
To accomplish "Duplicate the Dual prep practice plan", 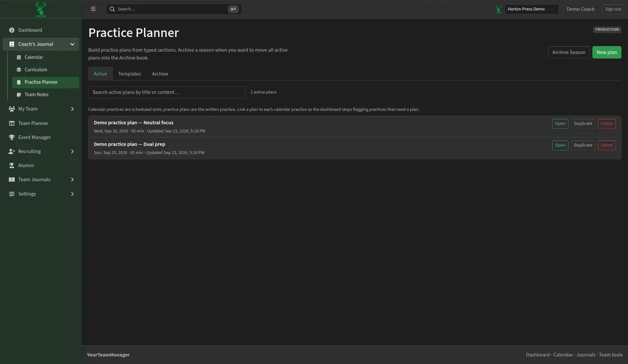I will [x=583, y=145].
